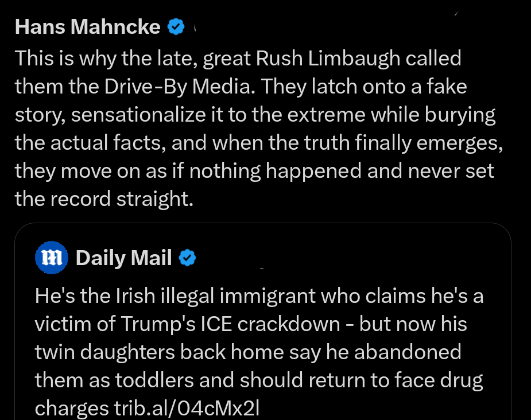This screenshot has width=531, height=420.
Task: Click the word "charges" before the link
Action: coord(69,407)
